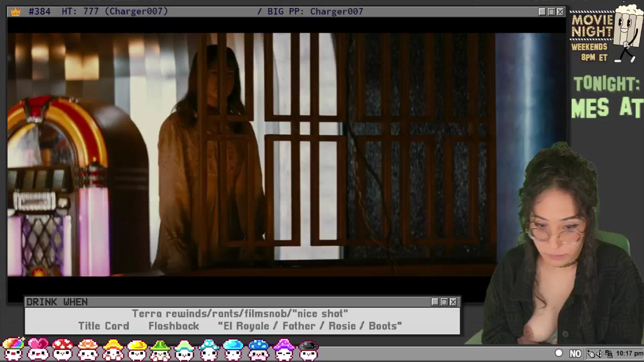Viewport: 644px width, 362px height.
Task: Click the speaker volume icon in tray
Action: tap(600, 354)
